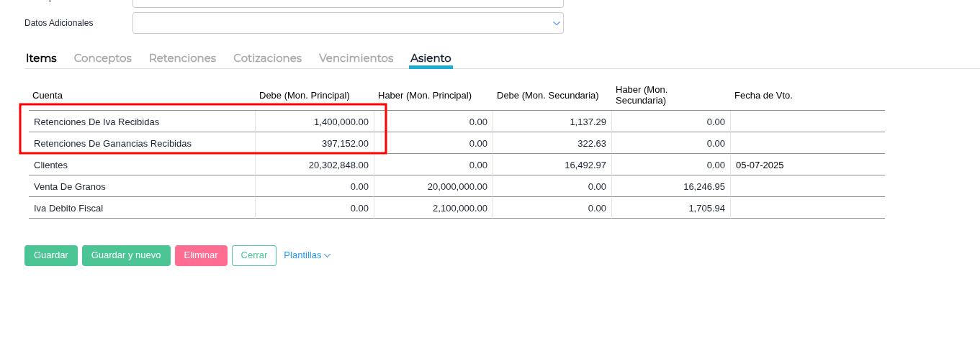
Task: Select the Iva Debito Fiscal row
Action: [x=68, y=209]
